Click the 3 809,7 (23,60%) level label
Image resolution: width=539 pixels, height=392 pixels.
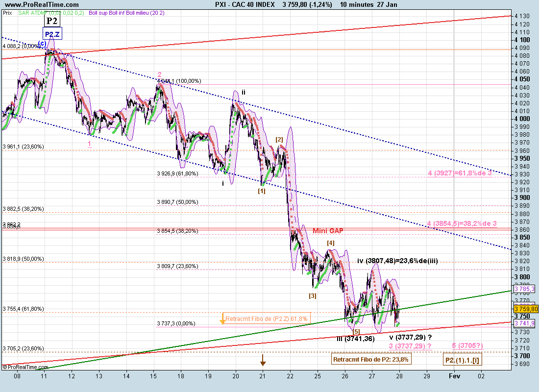178,266
